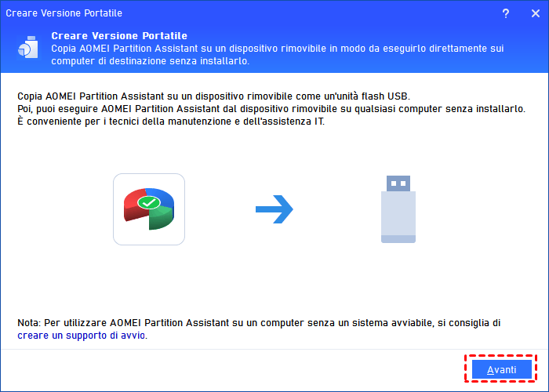Click the window title Creare Versione Portatile
549x392 pixels.
(64, 13)
